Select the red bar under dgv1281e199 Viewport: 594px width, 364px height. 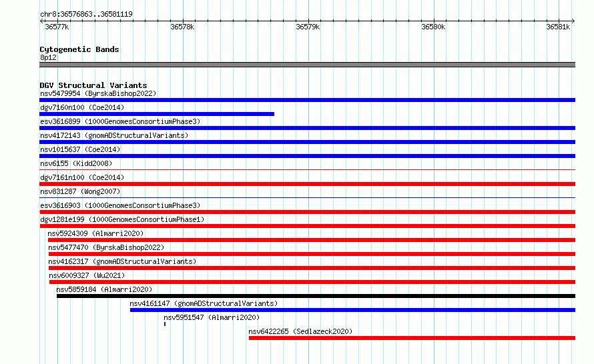[x=307, y=226]
